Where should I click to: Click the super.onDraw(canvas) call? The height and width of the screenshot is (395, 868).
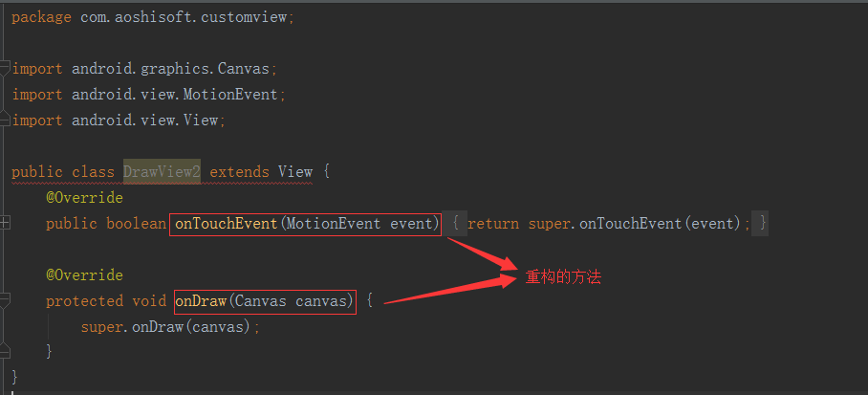(169, 327)
